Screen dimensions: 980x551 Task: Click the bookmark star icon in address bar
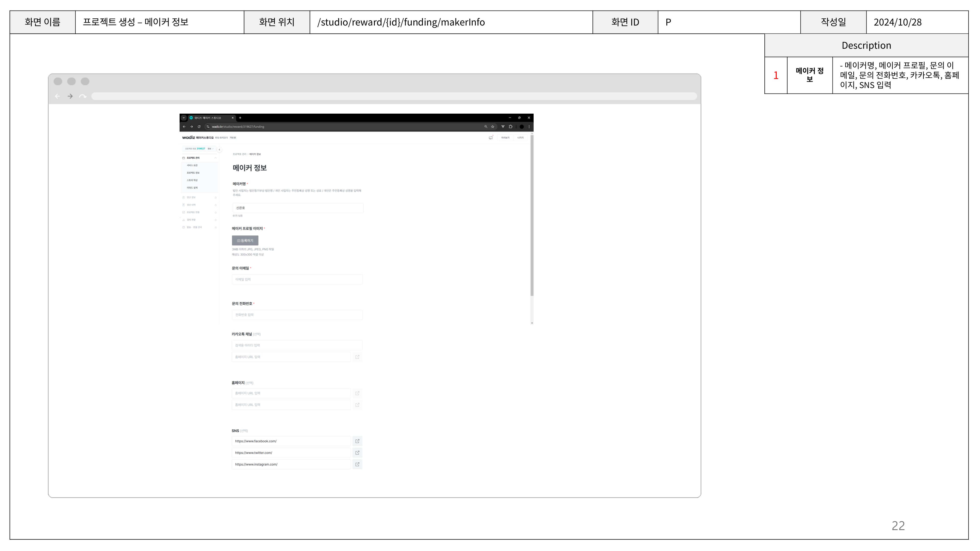[492, 127]
